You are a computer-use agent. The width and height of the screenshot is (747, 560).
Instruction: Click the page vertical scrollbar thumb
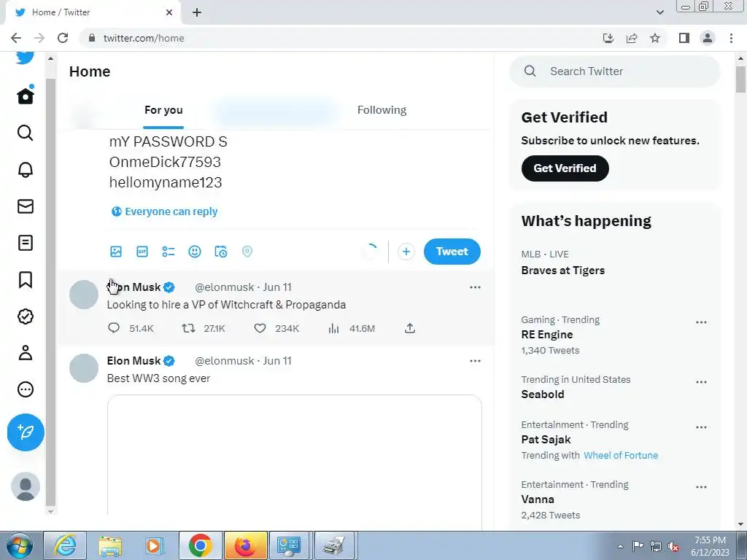pos(741,79)
